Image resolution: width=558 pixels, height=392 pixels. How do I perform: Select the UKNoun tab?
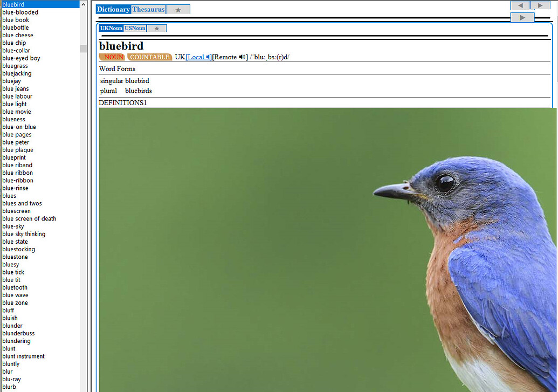tap(111, 29)
